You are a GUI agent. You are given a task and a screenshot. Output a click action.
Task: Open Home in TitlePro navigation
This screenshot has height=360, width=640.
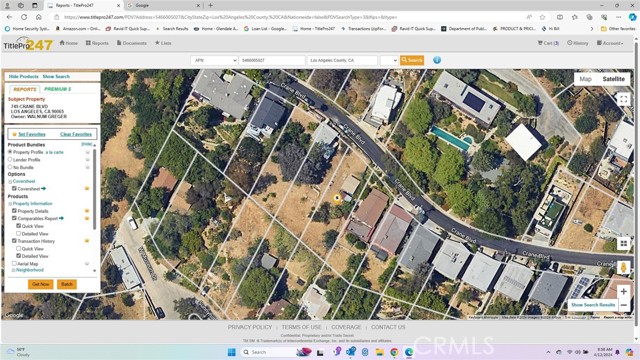click(x=69, y=43)
